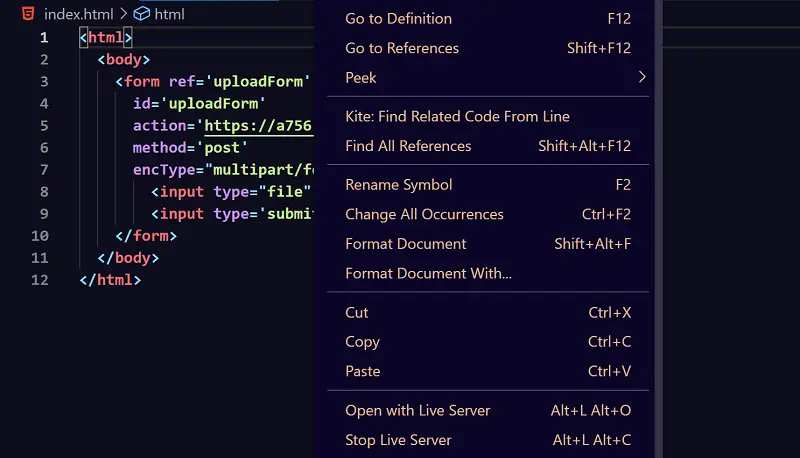Click line number 10 in the gutter
800x458 pixels.
tap(40, 236)
